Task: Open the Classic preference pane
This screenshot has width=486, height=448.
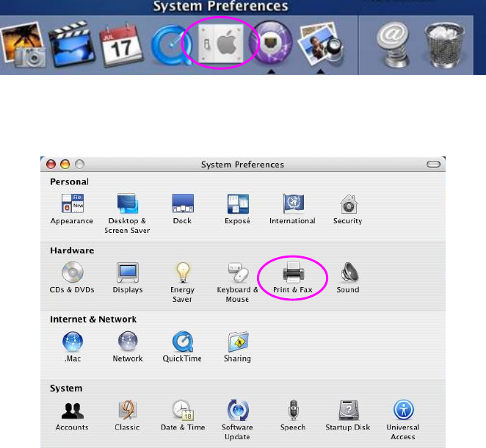Action: (x=128, y=416)
